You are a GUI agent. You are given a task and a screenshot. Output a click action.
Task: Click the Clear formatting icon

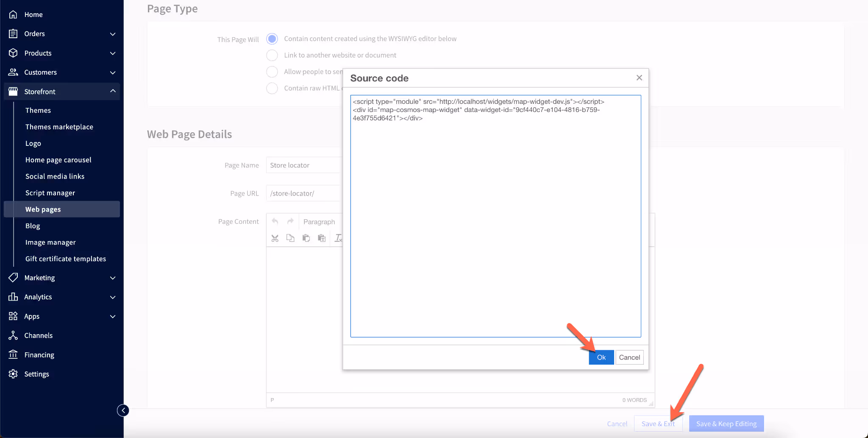338,238
